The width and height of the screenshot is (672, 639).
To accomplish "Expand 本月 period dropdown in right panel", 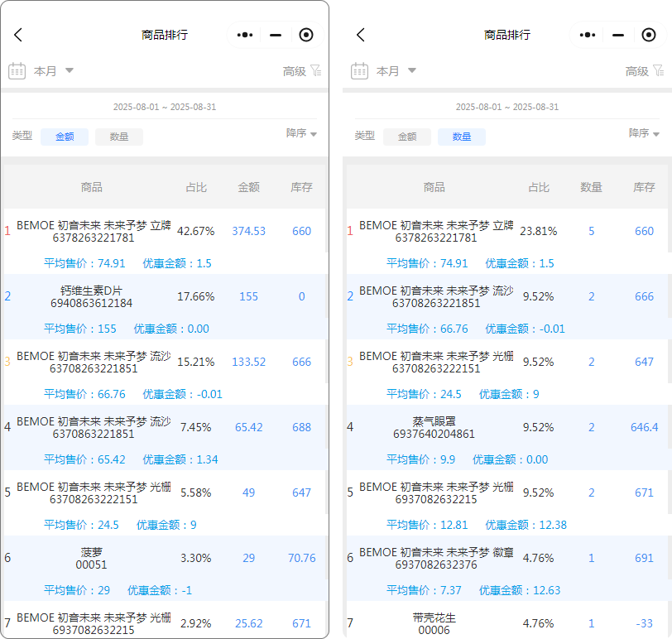I will tap(396, 70).
